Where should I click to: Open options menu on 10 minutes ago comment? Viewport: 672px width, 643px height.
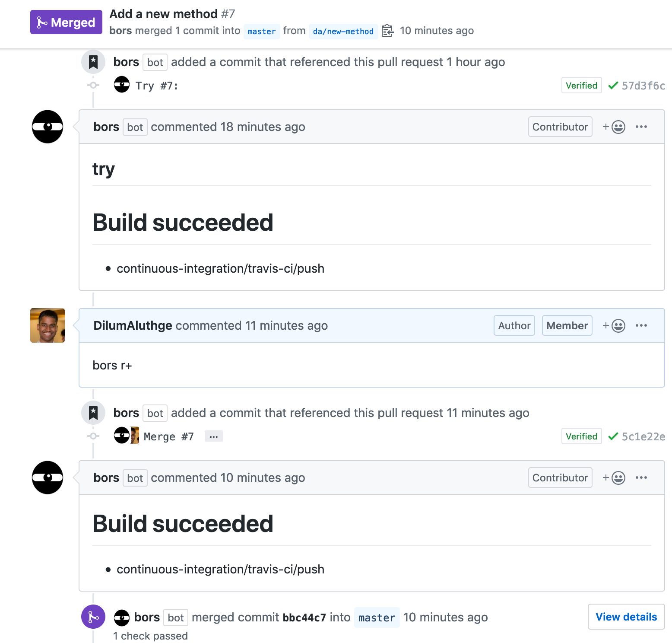[x=641, y=477]
